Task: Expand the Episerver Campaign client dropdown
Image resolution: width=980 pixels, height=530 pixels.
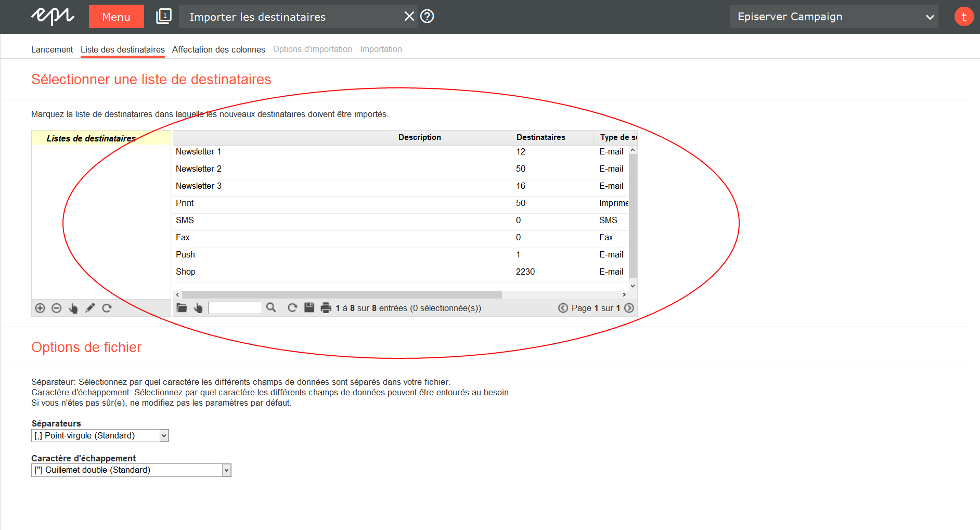Action: tap(834, 17)
